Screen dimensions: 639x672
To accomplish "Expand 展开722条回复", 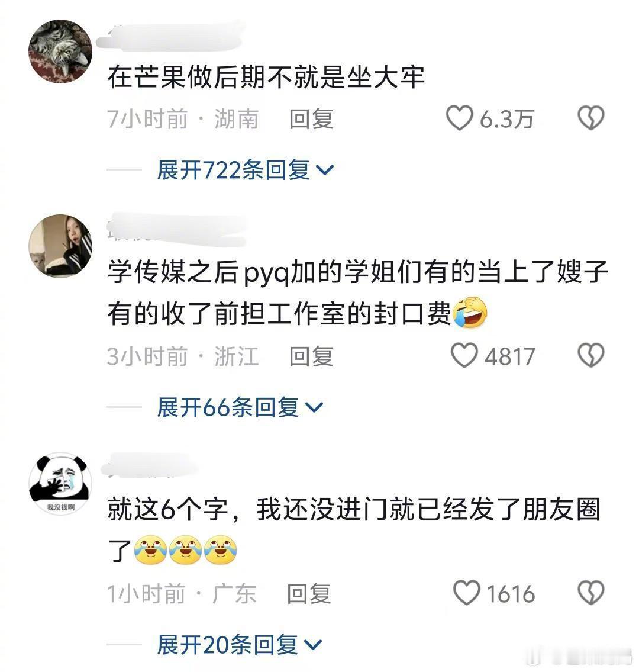I will point(244,170).
